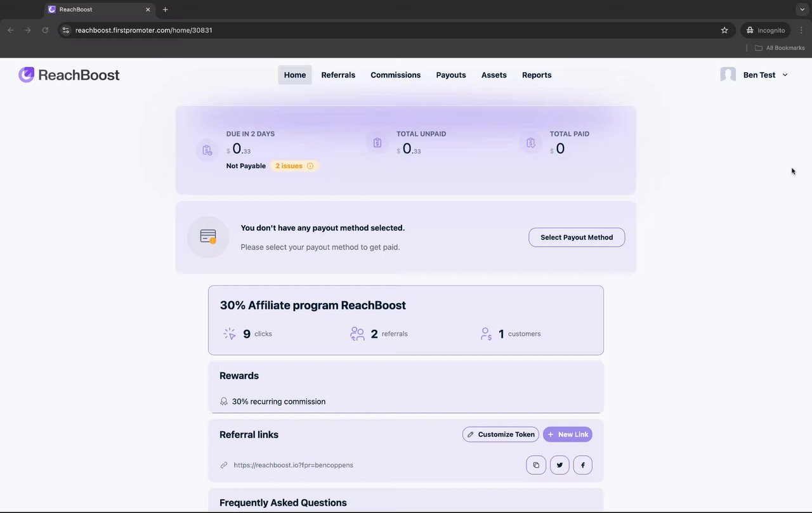Click the browser back arrow
The image size is (812, 513).
click(x=10, y=30)
